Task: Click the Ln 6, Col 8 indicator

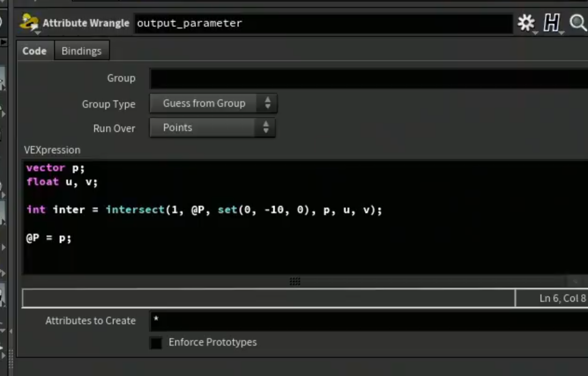Action: pyautogui.click(x=562, y=298)
